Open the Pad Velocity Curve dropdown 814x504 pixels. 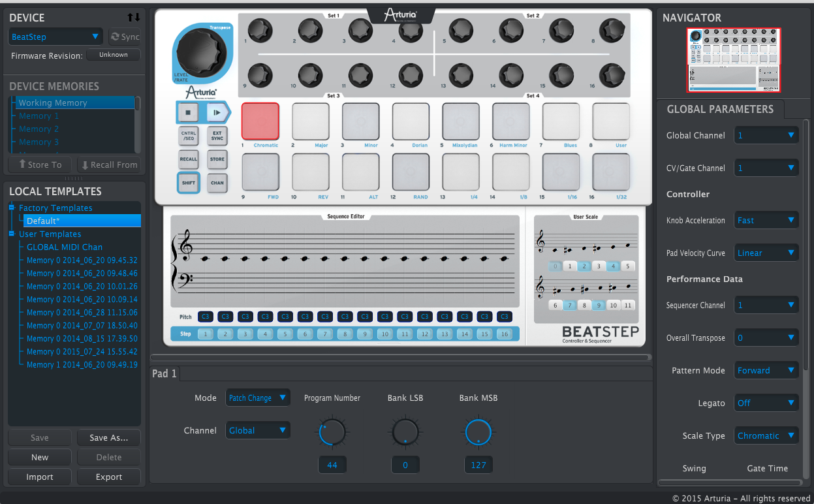click(766, 253)
